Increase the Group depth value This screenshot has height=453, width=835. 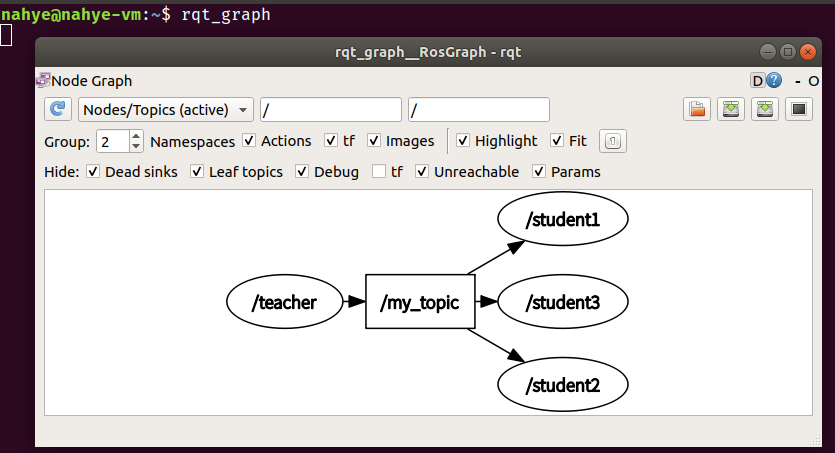coord(136,136)
